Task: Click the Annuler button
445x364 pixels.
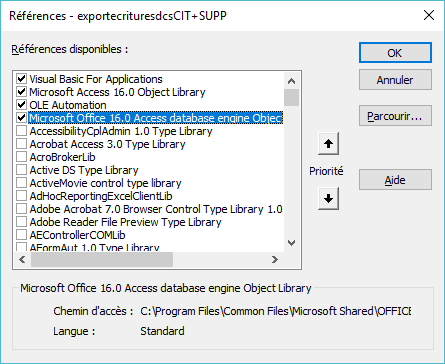Action: coord(395,80)
